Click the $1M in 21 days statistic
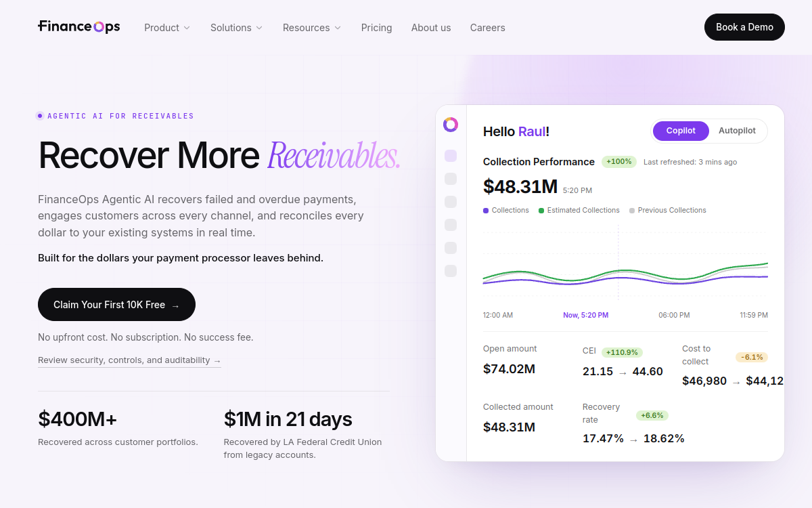Screen dimensions: 812x508 (288, 419)
